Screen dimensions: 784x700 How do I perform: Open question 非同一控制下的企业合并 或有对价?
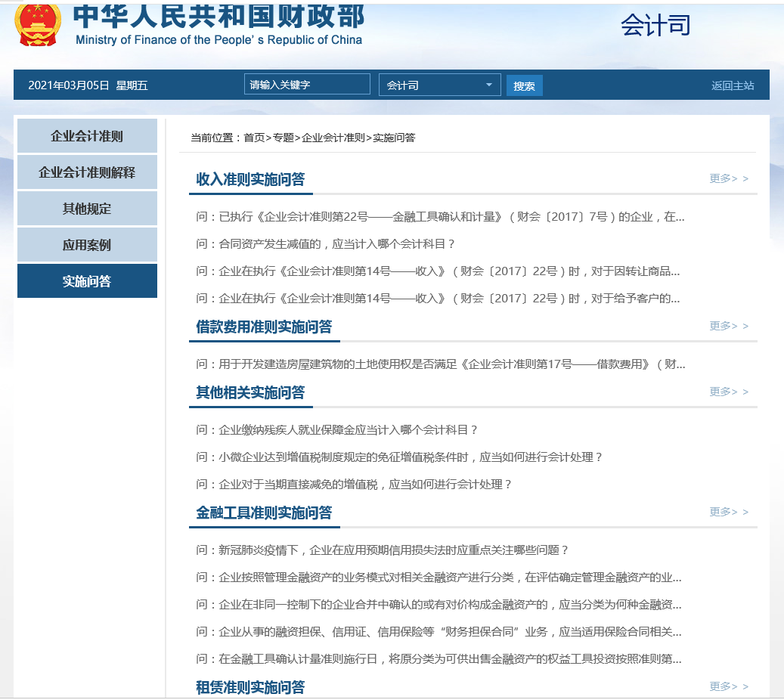click(438, 605)
